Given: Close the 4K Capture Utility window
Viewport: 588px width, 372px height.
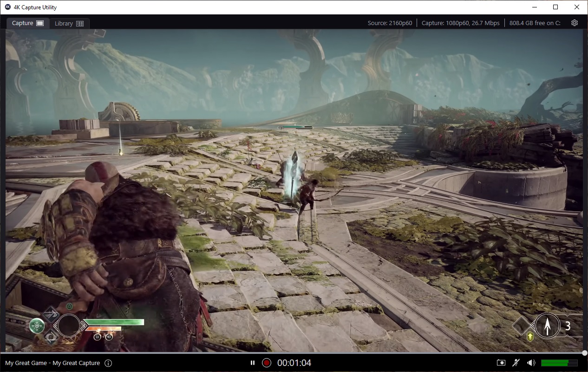Looking at the screenshot, I should pos(577,7).
